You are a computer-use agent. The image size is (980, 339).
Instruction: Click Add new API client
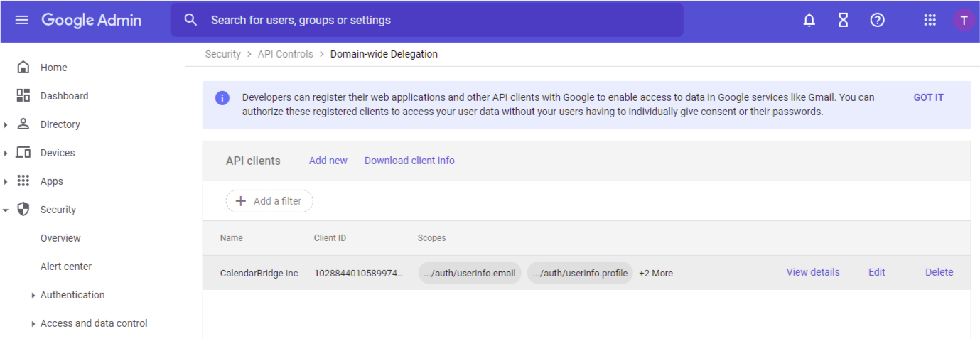coord(328,161)
